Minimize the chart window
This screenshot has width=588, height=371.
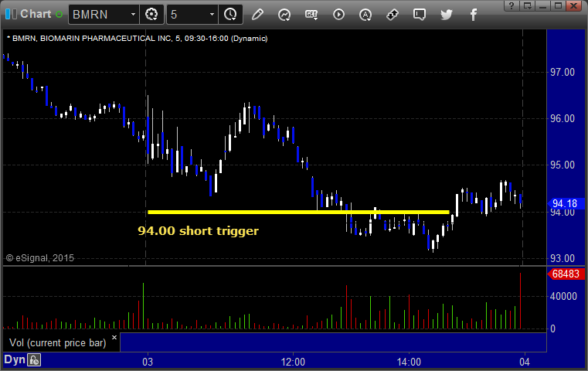[x=542, y=5]
